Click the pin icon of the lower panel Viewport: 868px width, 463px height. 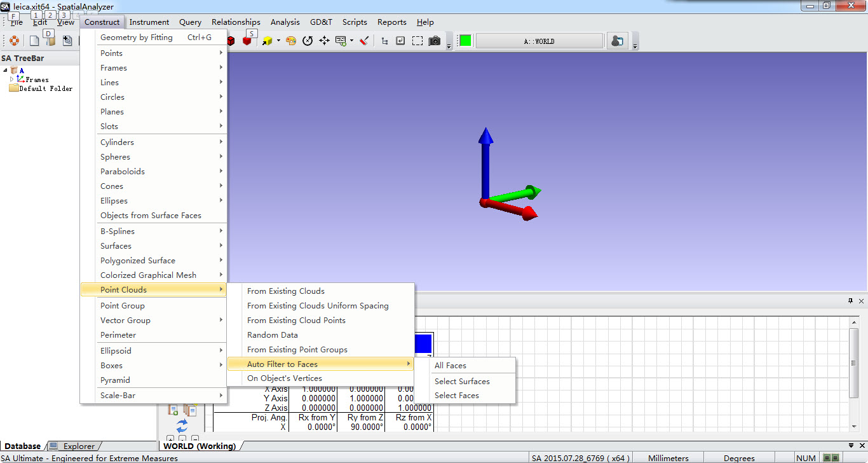tap(850, 301)
